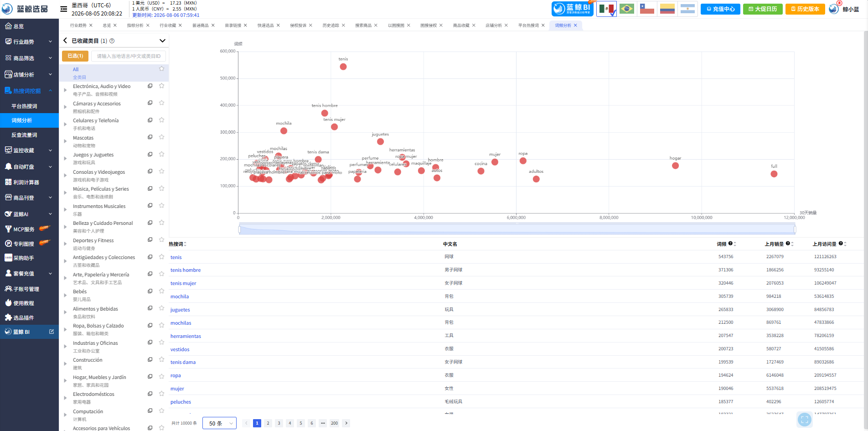This screenshot has width=868, height=431.
Task: Go to page 2 of results
Action: pyautogui.click(x=268, y=423)
